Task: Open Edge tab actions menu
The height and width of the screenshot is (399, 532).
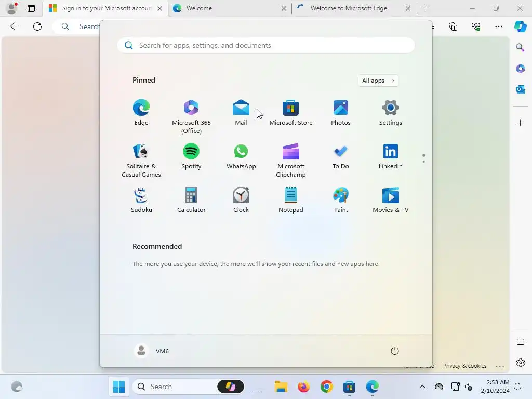Action: (x=31, y=8)
